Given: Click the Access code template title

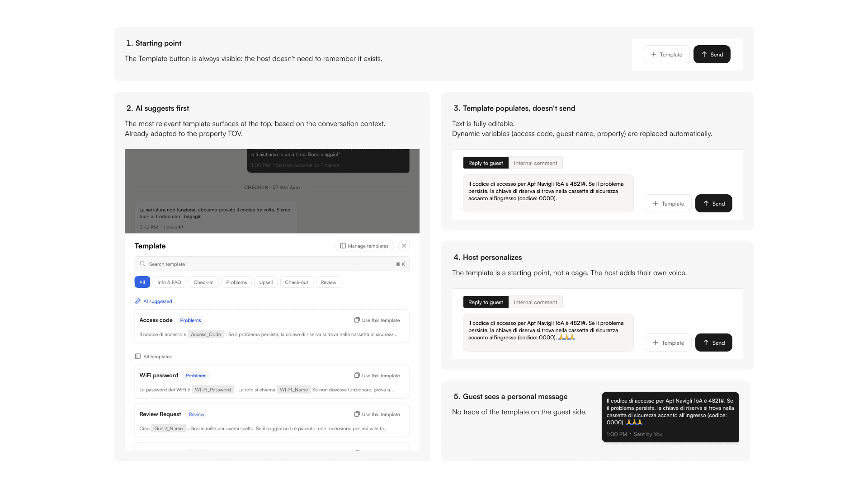Looking at the screenshot, I should point(156,320).
